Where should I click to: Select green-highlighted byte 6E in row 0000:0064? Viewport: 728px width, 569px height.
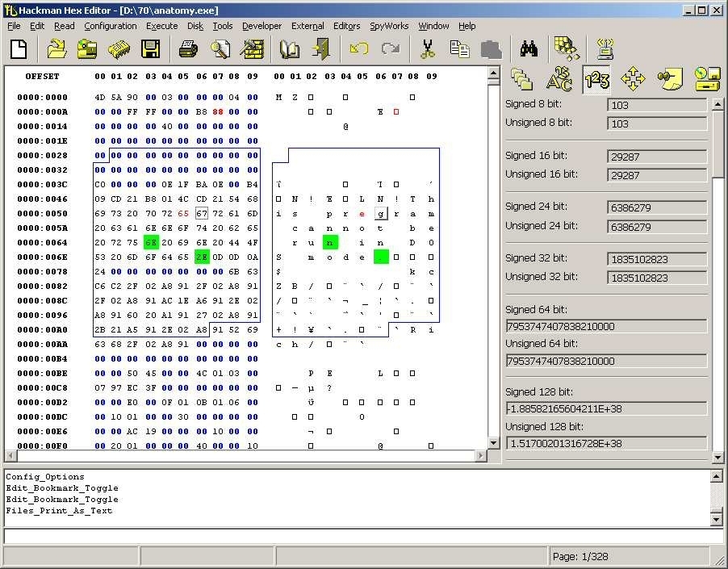click(x=151, y=242)
